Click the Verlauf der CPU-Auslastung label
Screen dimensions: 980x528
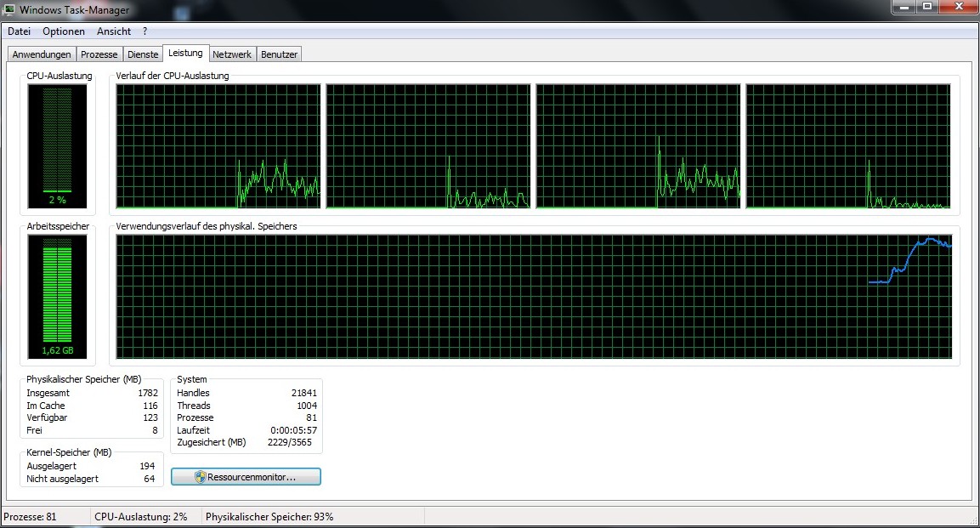[173, 76]
